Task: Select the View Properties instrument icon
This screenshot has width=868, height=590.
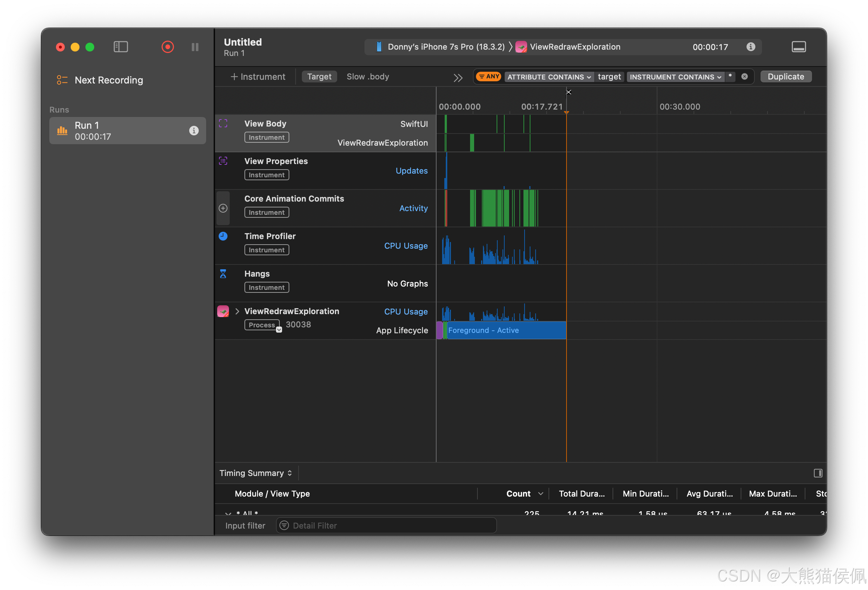Action: click(223, 161)
